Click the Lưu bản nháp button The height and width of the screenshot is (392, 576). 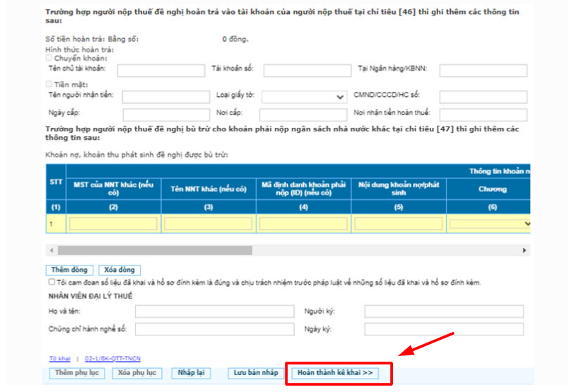coord(256,373)
